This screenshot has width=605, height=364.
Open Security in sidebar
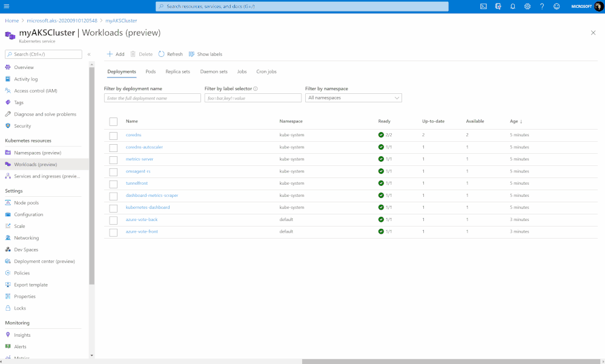coord(22,126)
